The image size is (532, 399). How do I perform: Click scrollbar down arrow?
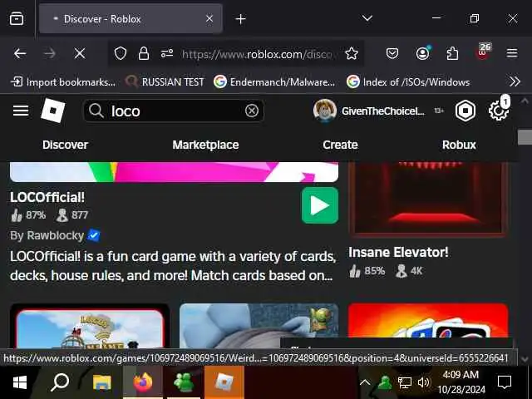coord(525,359)
